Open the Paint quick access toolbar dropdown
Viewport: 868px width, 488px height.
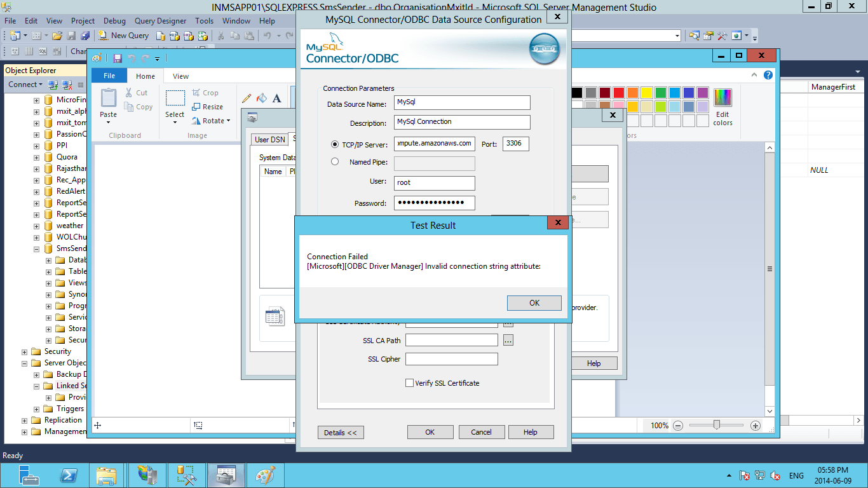(158, 58)
